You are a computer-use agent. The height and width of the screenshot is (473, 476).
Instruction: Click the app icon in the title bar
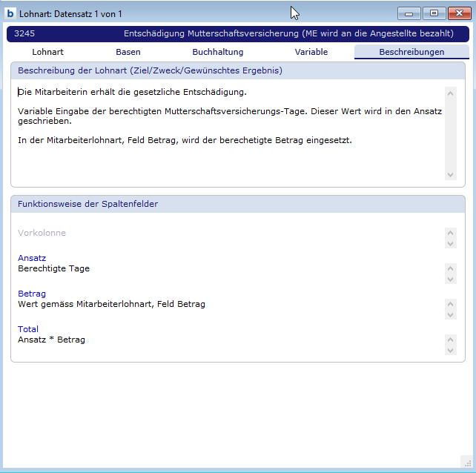point(10,13)
